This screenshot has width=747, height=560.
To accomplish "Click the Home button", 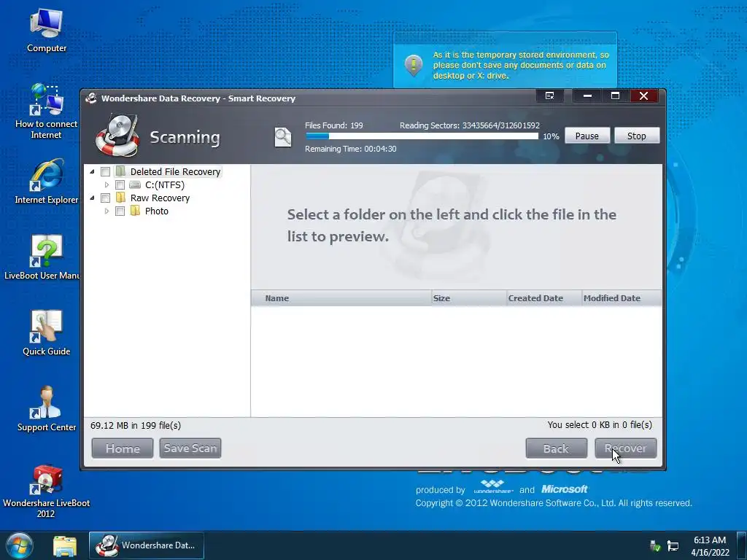I will (123, 448).
